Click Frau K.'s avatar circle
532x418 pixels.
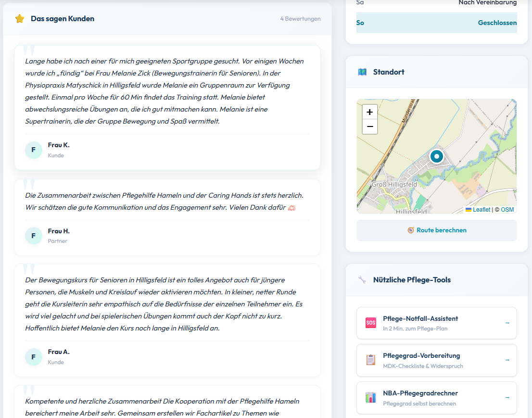[x=33, y=150]
